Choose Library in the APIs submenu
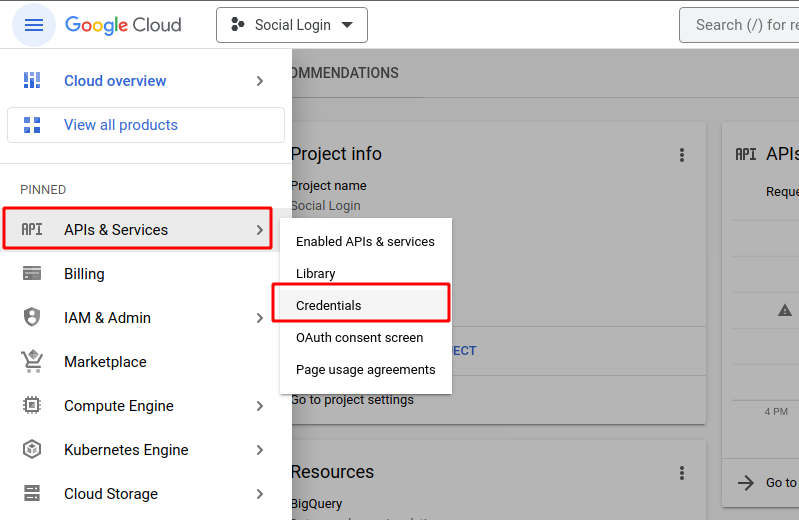Screen dimensions: 799x520 click(365, 274)
